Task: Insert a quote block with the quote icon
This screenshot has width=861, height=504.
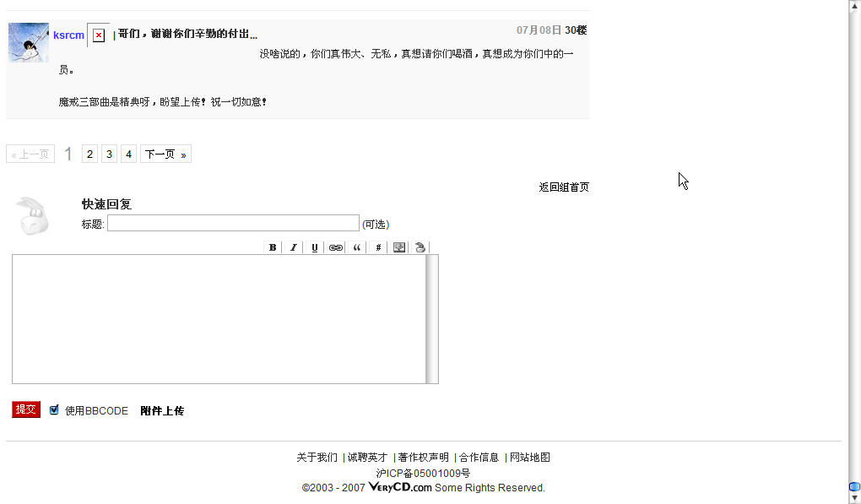Action: coord(357,247)
